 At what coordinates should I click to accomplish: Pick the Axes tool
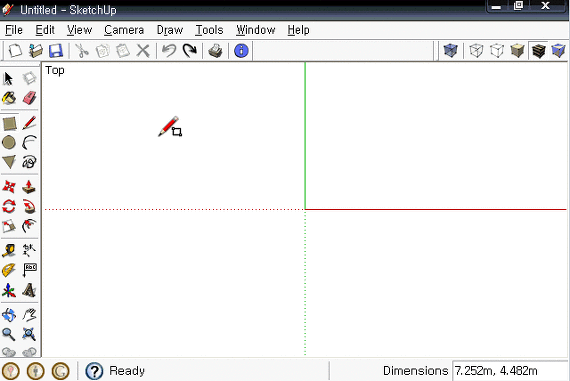[9, 290]
